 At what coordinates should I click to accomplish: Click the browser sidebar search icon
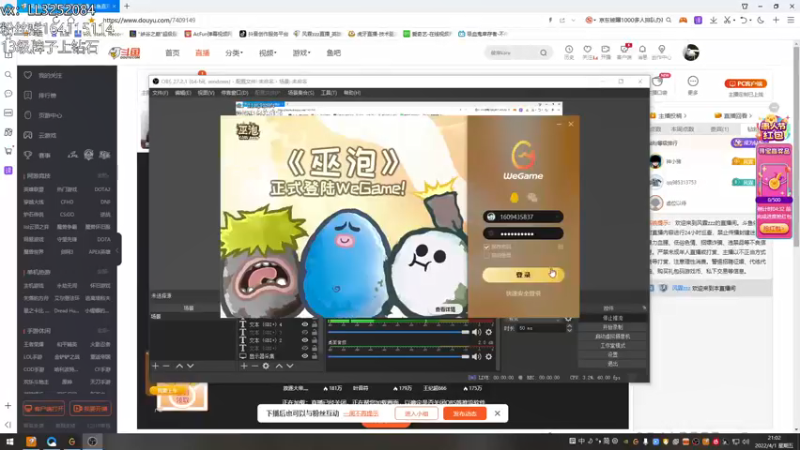pyautogui.click(x=8, y=75)
